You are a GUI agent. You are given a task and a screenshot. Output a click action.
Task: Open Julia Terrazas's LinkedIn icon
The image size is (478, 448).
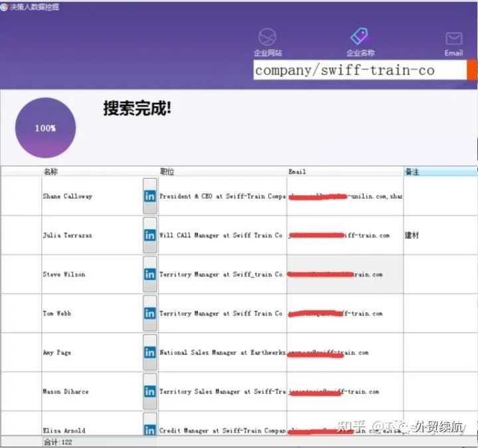point(149,235)
